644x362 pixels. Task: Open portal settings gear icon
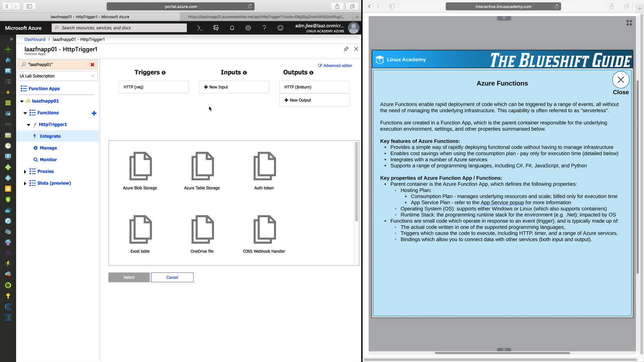[x=248, y=28]
